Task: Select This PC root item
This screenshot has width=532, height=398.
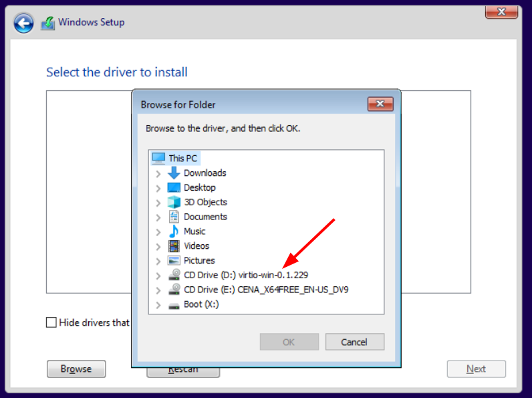Action: point(182,159)
